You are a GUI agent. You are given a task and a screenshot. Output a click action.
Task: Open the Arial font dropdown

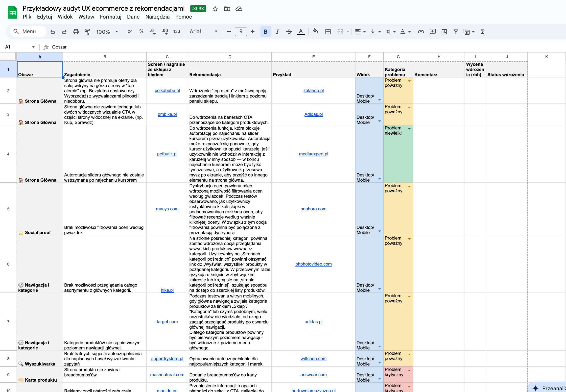pyautogui.click(x=204, y=31)
